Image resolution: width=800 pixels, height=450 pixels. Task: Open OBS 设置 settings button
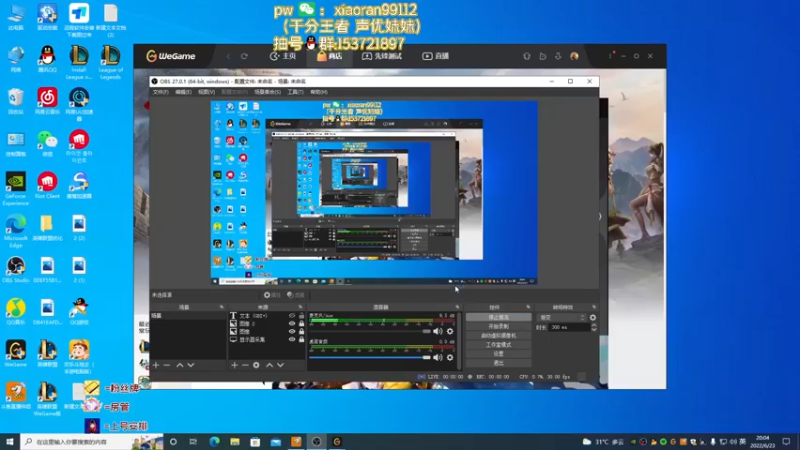pyautogui.click(x=498, y=354)
